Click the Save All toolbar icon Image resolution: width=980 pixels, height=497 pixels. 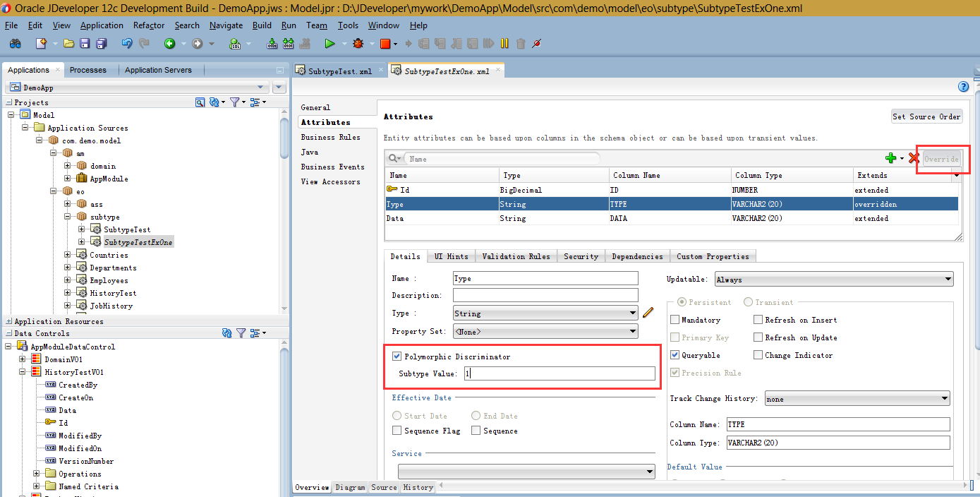(101, 44)
